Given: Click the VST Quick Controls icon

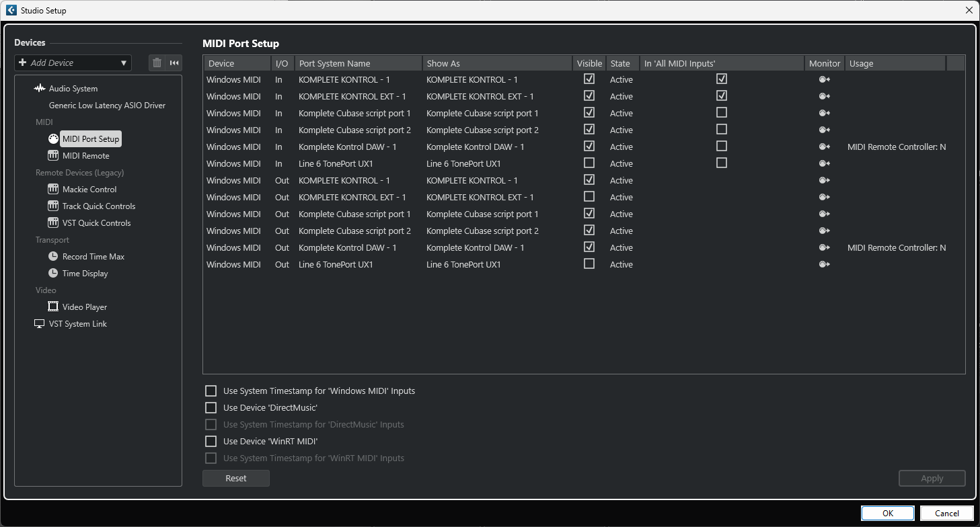Looking at the screenshot, I should (x=53, y=223).
